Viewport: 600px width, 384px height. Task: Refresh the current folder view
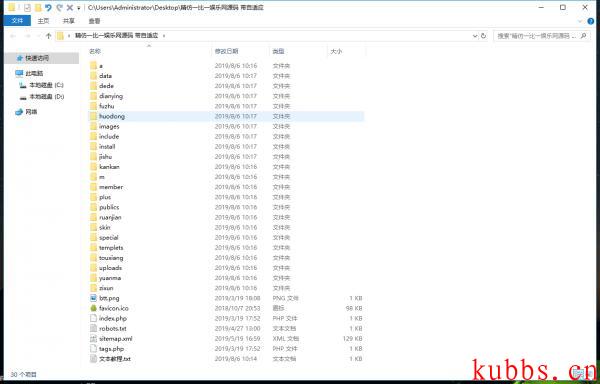click(483, 36)
